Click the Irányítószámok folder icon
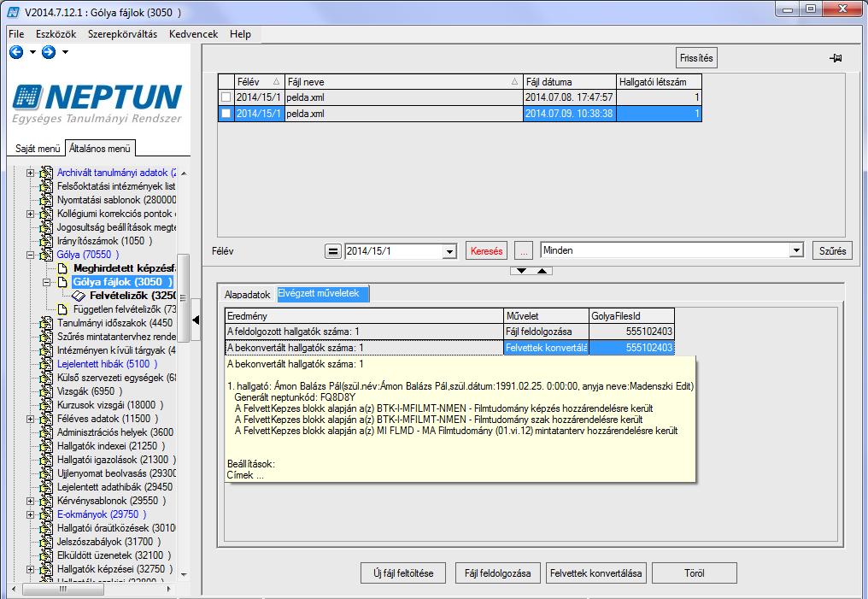 [46, 241]
